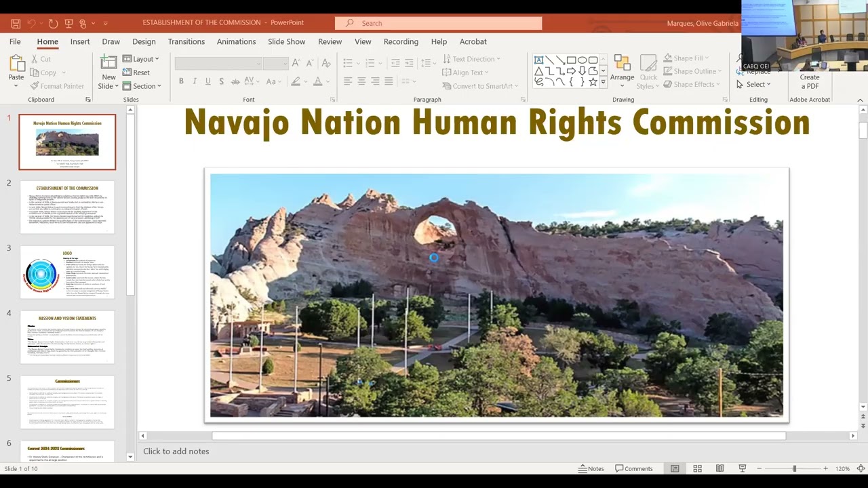868x488 pixels.
Task: Click the Comments button in status bar
Action: pos(634,468)
